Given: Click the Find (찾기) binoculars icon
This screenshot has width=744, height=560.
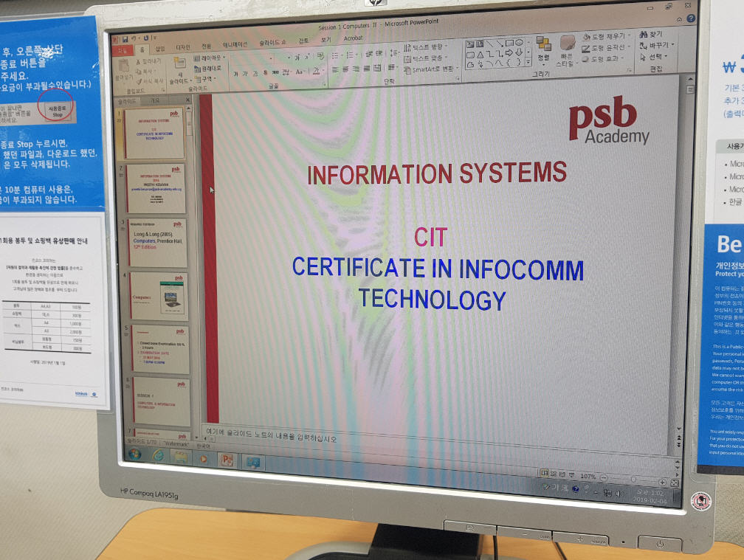Looking at the screenshot, I should (x=644, y=35).
